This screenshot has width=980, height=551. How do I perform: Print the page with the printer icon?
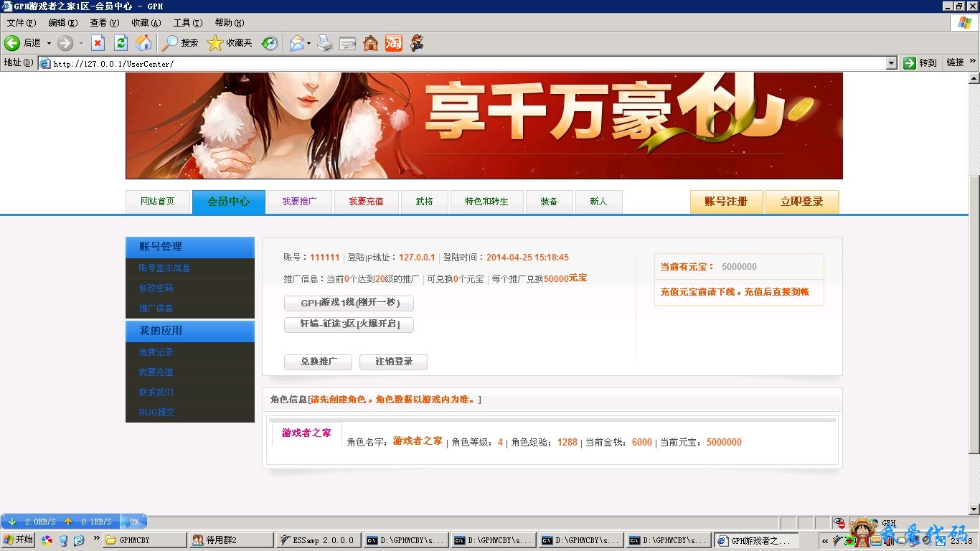click(325, 43)
